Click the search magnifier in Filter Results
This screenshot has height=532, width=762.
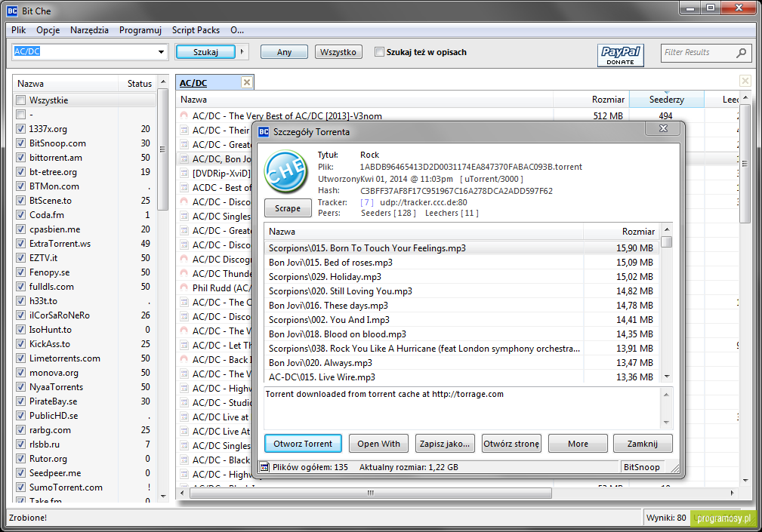point(741,52)
